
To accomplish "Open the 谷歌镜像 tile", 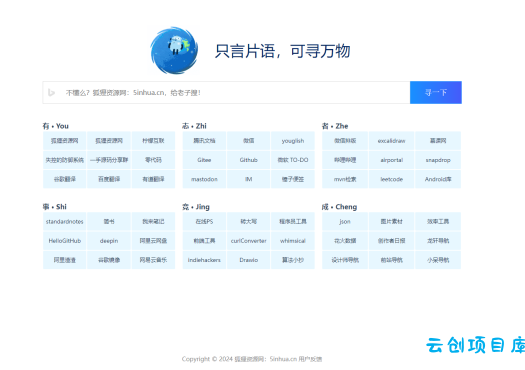I will (109, 260).
